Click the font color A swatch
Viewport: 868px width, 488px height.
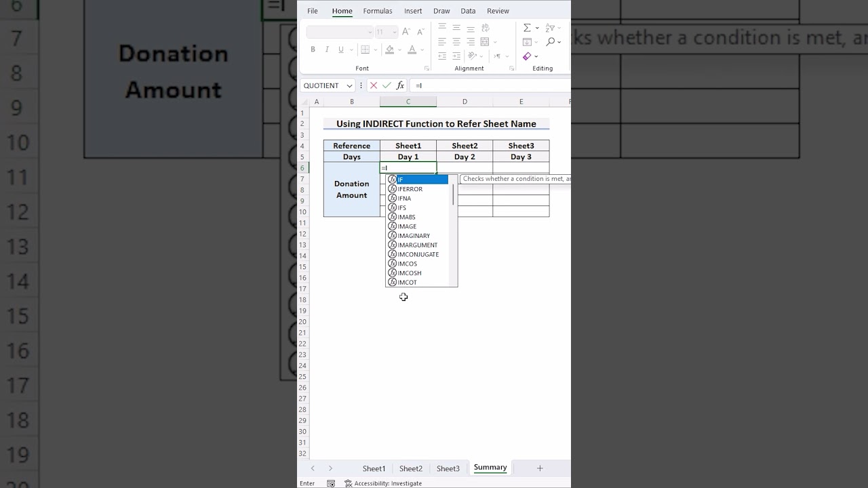pos(412,49)
